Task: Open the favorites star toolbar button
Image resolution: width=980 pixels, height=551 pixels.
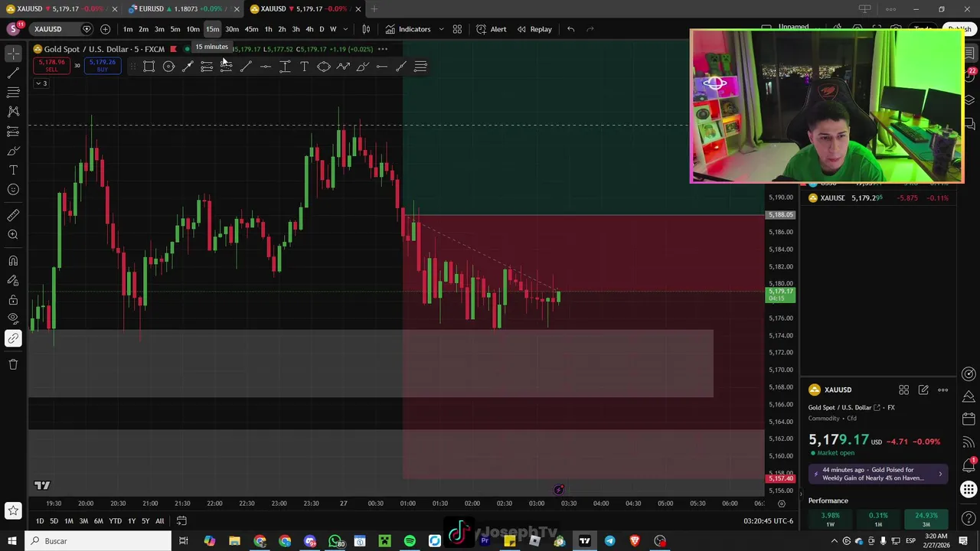Action: click(x=13, y=510)
